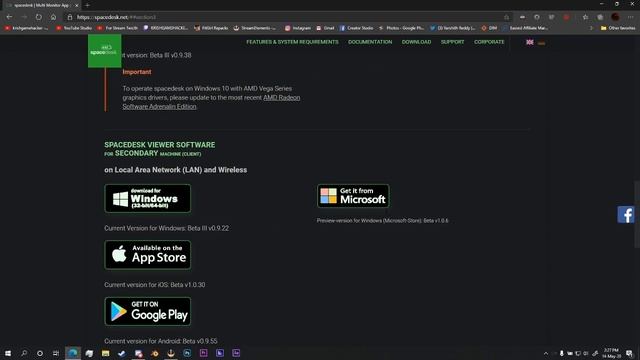Open the Documentation menu item
This screenshot has width=640, height=360.
370,42
